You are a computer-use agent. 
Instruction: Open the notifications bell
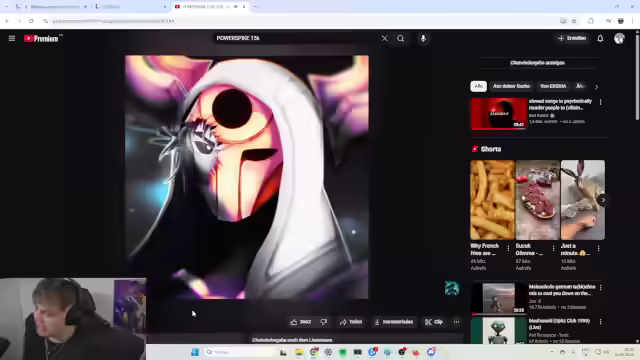[600, 38]
